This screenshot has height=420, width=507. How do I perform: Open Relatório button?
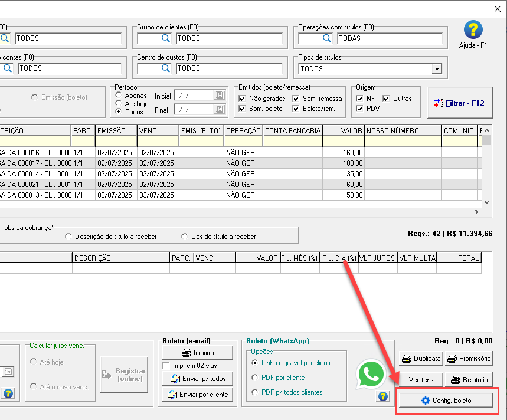(x=469, y=380)
